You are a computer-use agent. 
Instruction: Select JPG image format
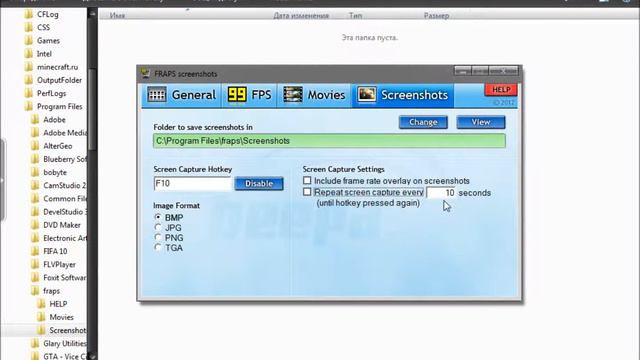(158, 227)
